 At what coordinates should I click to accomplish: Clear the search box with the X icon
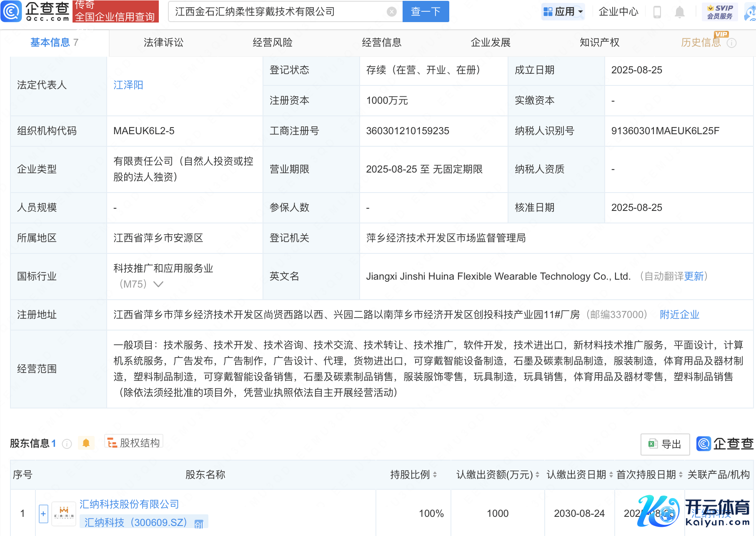point(391,12)
